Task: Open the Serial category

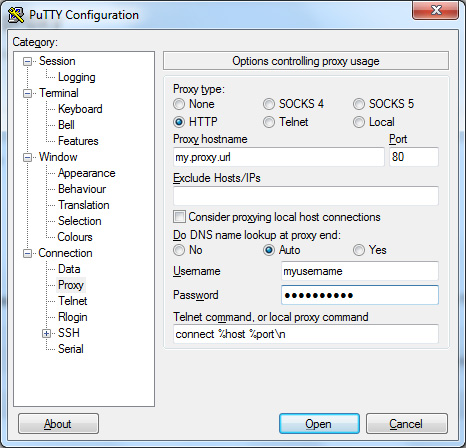Action: (70, 349)
